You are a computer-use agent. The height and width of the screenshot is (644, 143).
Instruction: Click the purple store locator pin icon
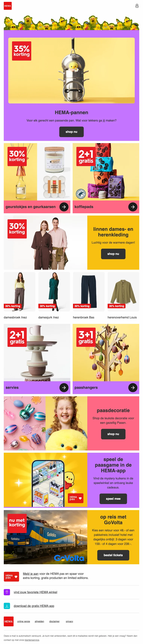click(x=7, y=592)
